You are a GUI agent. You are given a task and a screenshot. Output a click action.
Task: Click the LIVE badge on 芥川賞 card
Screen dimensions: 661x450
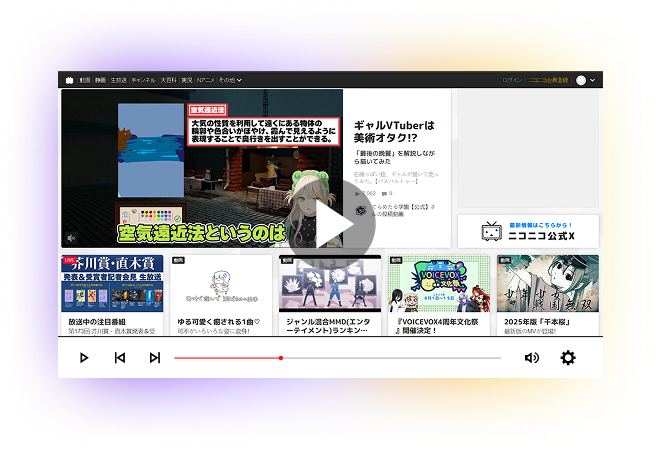point(69,260)
